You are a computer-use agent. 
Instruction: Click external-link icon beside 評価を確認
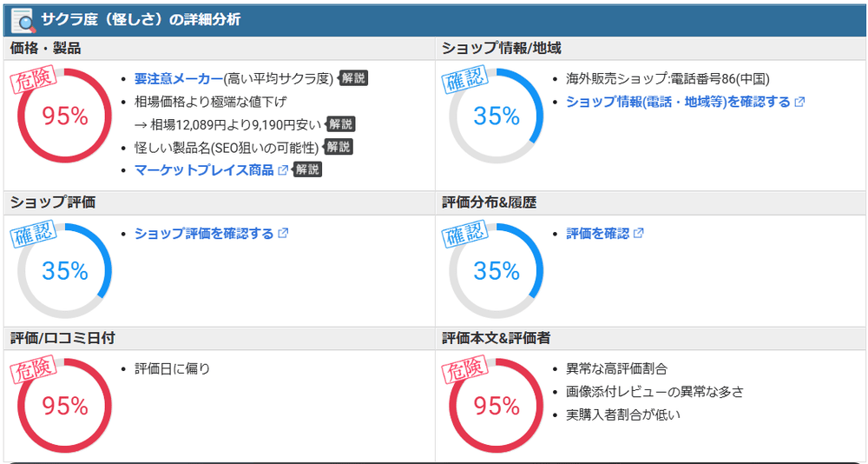click(x=639, y=234)
